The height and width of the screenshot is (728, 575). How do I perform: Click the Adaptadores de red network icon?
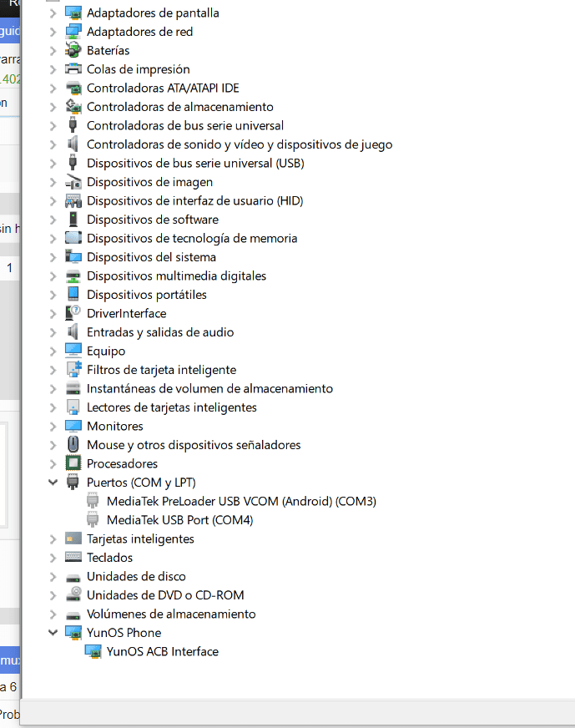pyautogui.click(x=73, y=32)
